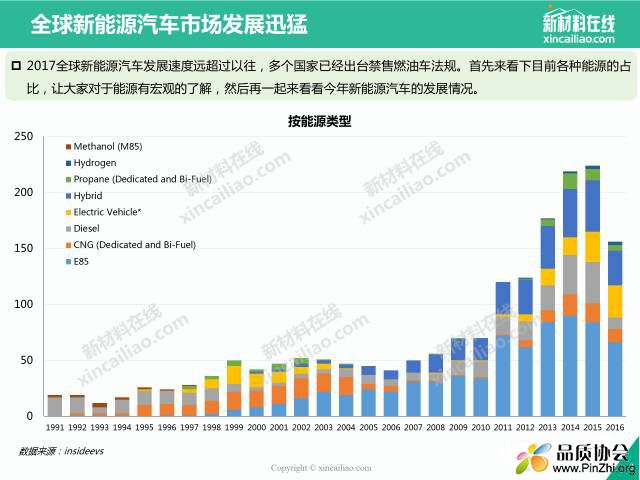Click the data source text insideevs
640x480 pixels.
(84, 451)
